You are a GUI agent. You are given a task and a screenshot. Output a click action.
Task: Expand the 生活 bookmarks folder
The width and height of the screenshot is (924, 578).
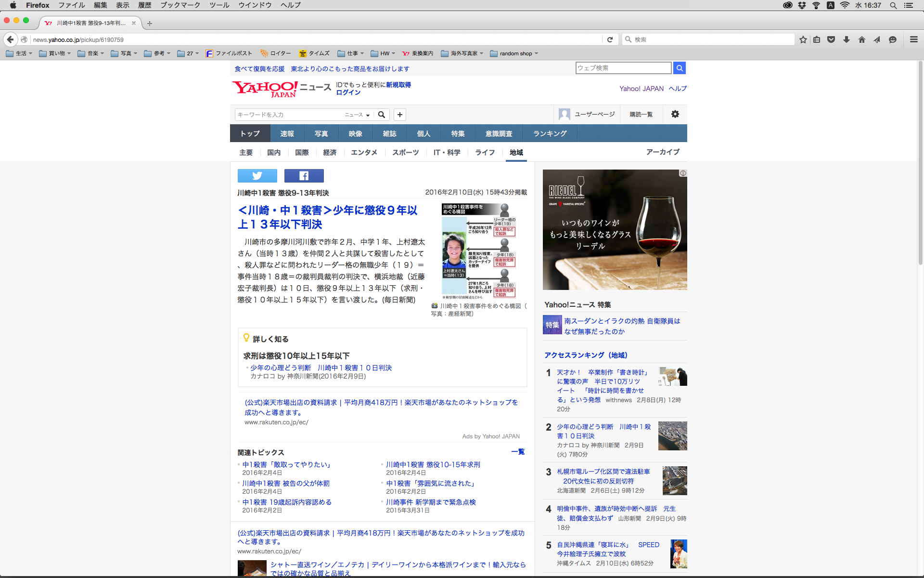tap(19, 53)
